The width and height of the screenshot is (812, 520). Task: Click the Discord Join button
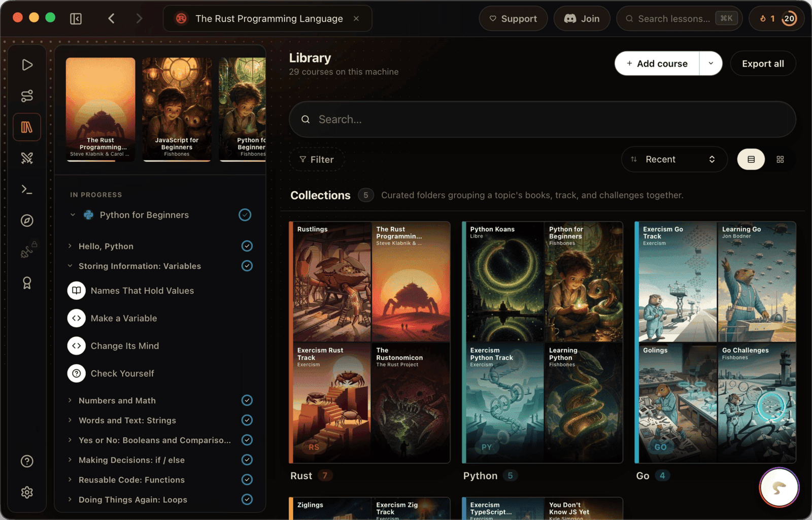click(x=582, y=19)
